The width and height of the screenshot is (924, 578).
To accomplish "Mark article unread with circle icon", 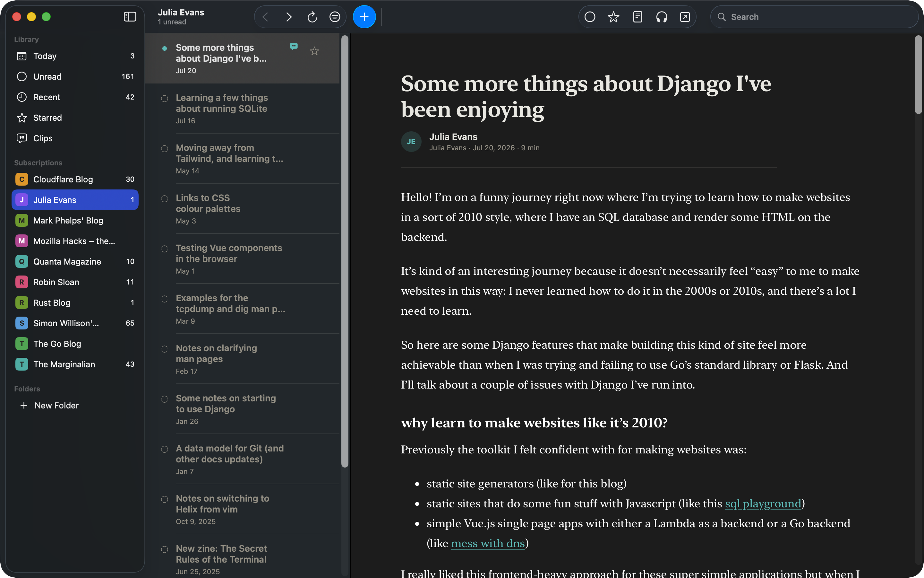I will [590, 17].
